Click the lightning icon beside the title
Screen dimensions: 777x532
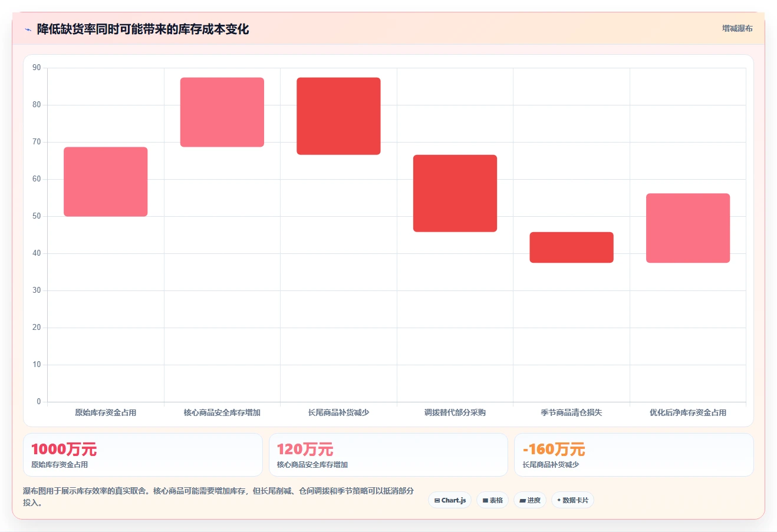click(28, 29)
